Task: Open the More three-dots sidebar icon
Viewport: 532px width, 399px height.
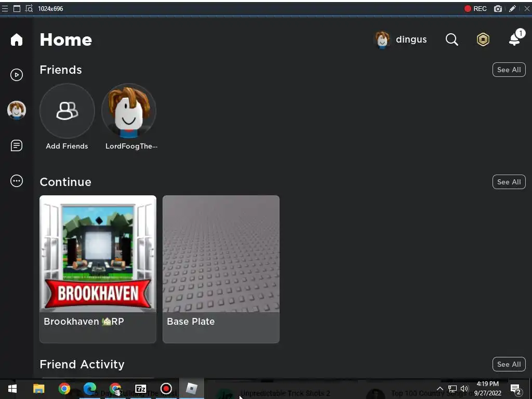Action: pos(16,181)
